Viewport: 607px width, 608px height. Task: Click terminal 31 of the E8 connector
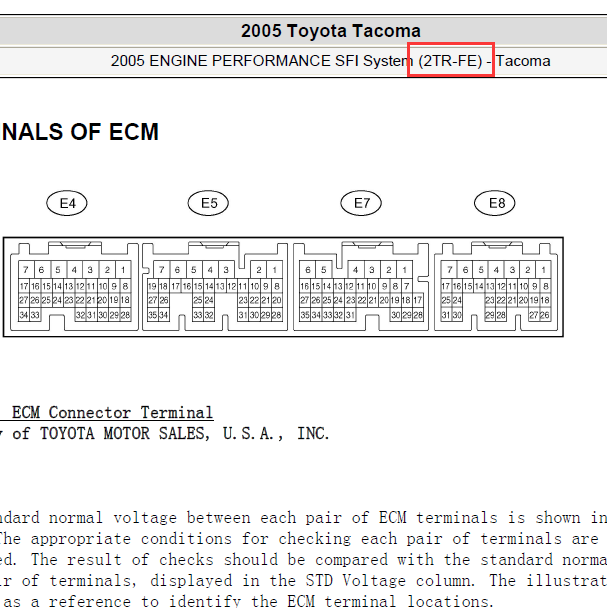coord(446,315)
